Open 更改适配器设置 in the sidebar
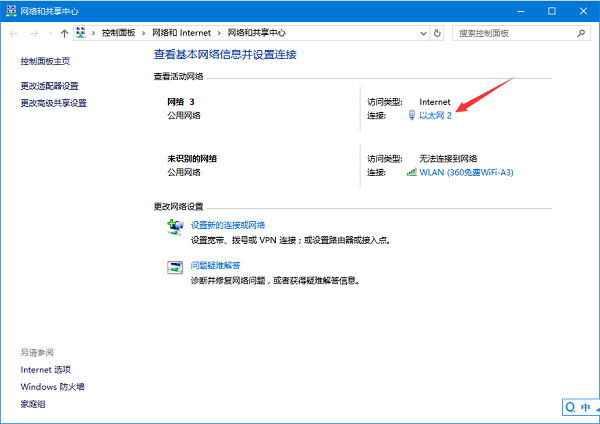Image resolution: width=600 pixels, height=424 pixels. (49, 86)
